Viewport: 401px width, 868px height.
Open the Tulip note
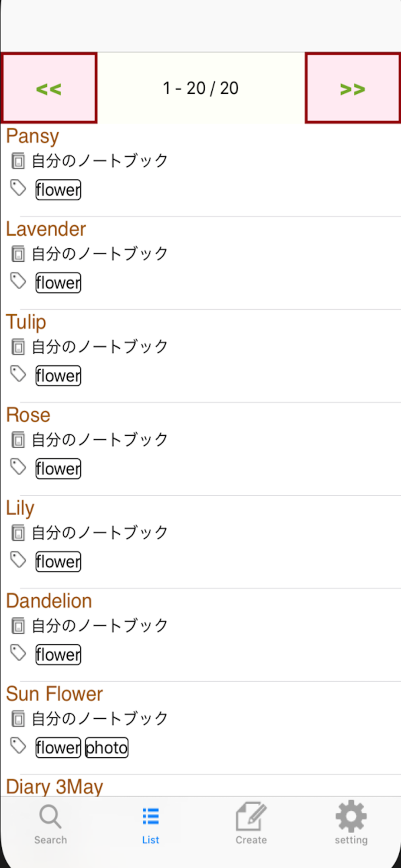point(26,322)
